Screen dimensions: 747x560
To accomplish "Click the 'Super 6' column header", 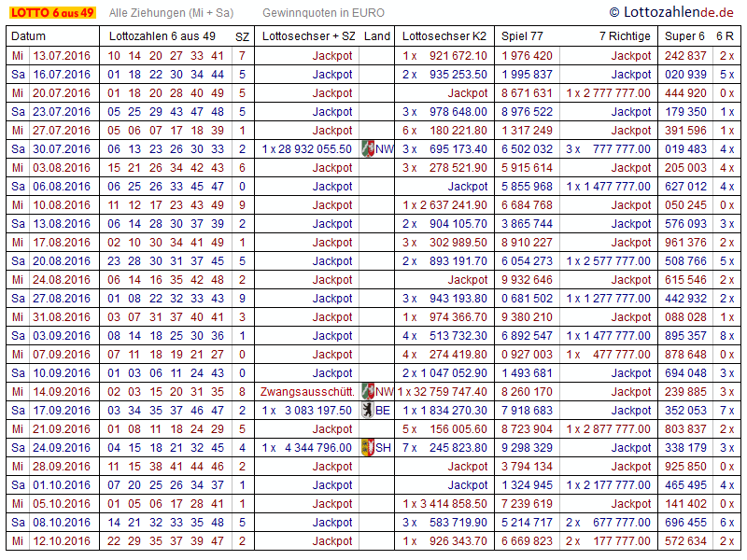I will tap(684, 36).
